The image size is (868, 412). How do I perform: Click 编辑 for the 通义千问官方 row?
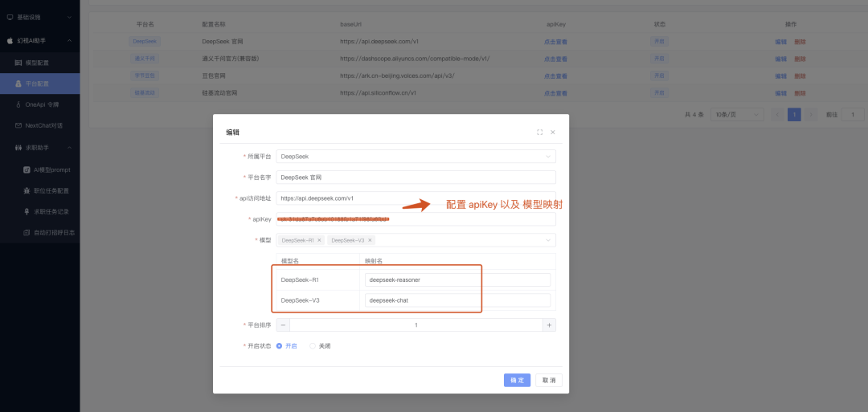pyautogui.click(x=780, y=59)
